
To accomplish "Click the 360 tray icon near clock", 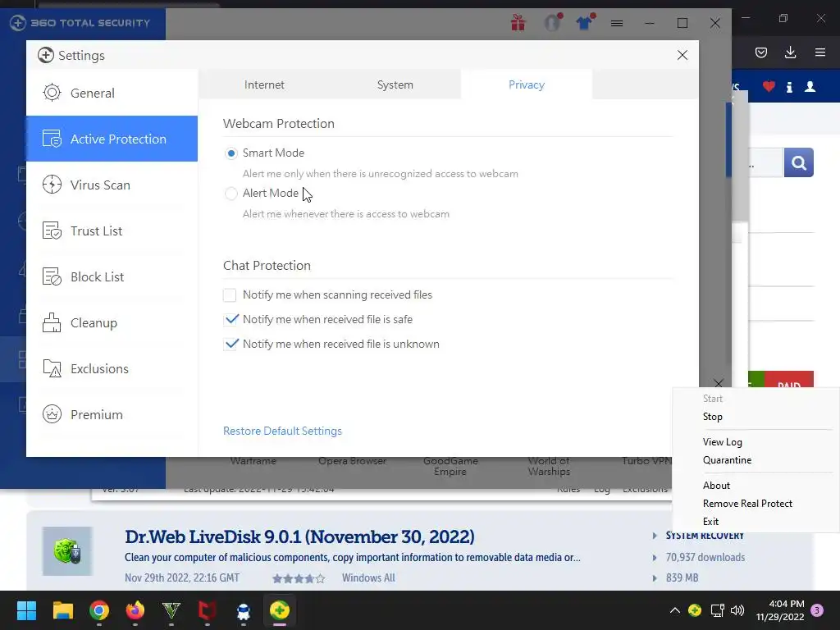I will coord(695,610).
